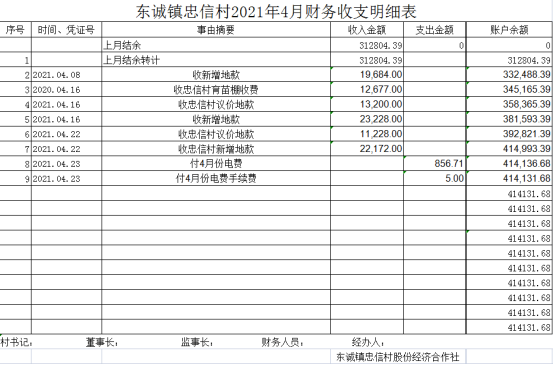554x365 pixels.
Task: Select the 收入金额 header cell
Action: (x=367, y=30)
